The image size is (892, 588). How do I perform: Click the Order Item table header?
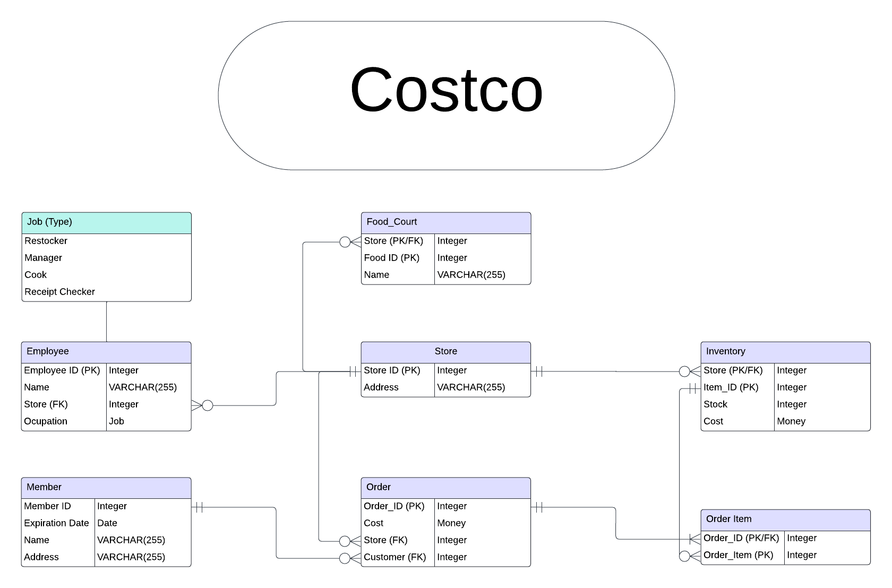point(786,520)
